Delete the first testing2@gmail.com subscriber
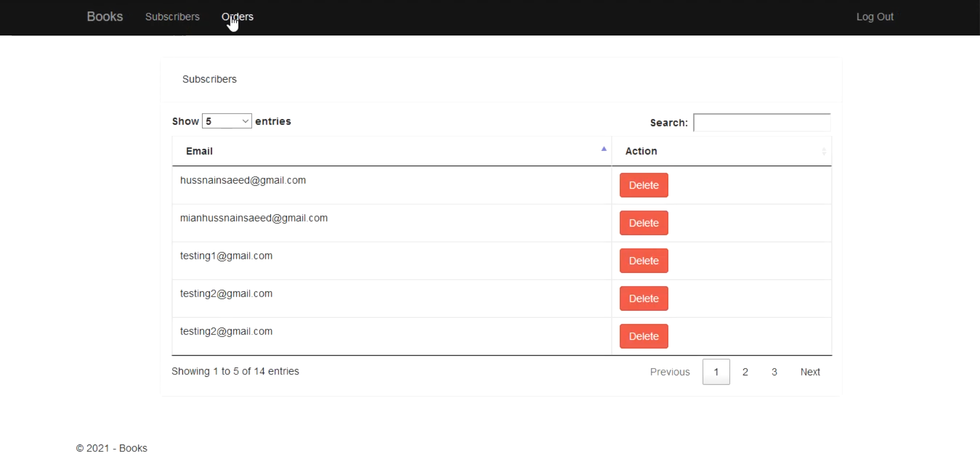The image size is (980, 473). pos(644,298)
